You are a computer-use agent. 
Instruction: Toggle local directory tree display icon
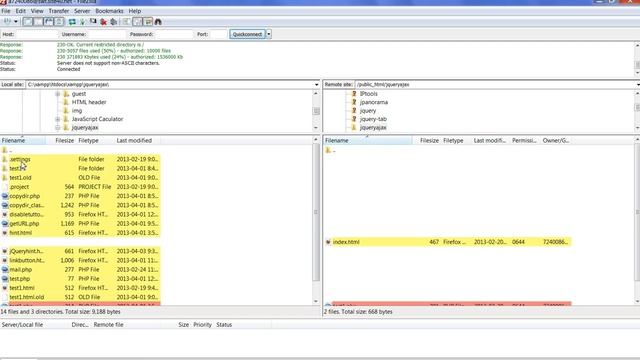coord(38,22)
